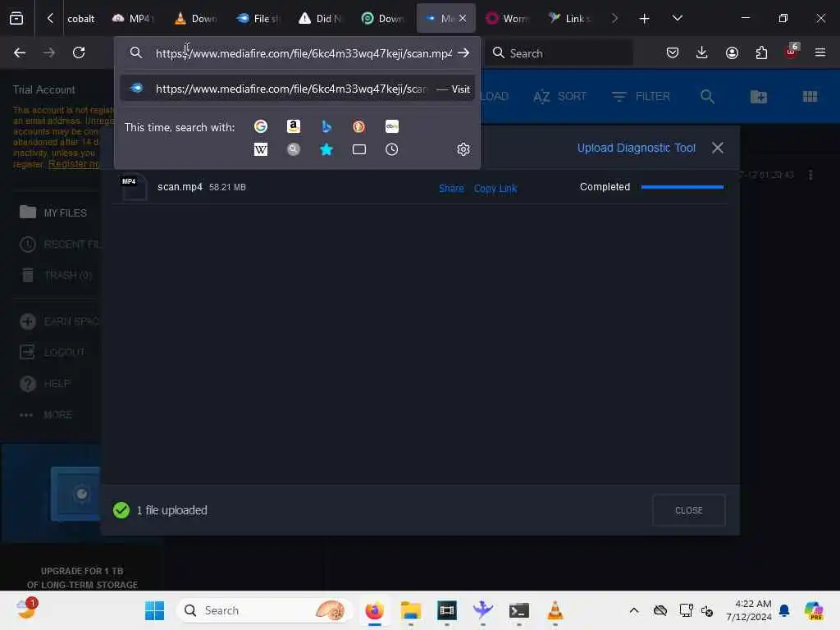The width and height of the screenshot is (840, 630).
Task: Open Firefox application menu
Action: coord(820,52)
